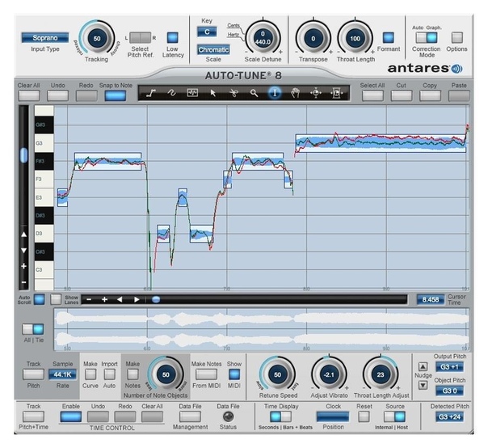Toggle the Low Latency button
The height and width of the screenshot is (448, 488).
172,37
